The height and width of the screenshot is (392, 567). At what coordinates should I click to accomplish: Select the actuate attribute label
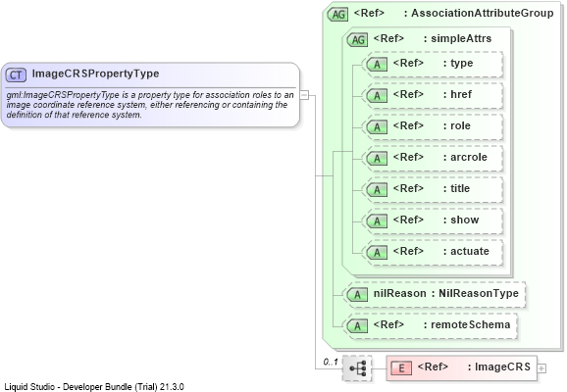click(470, 251)
